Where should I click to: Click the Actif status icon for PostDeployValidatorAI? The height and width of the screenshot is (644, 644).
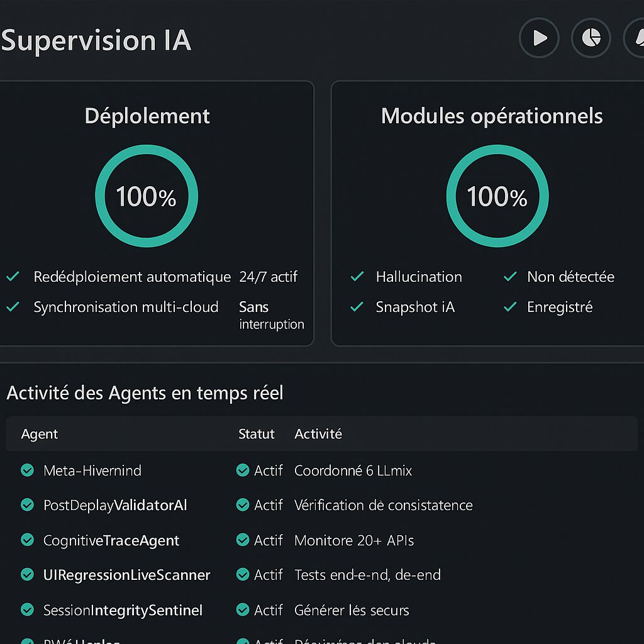[x=243, y=505]
